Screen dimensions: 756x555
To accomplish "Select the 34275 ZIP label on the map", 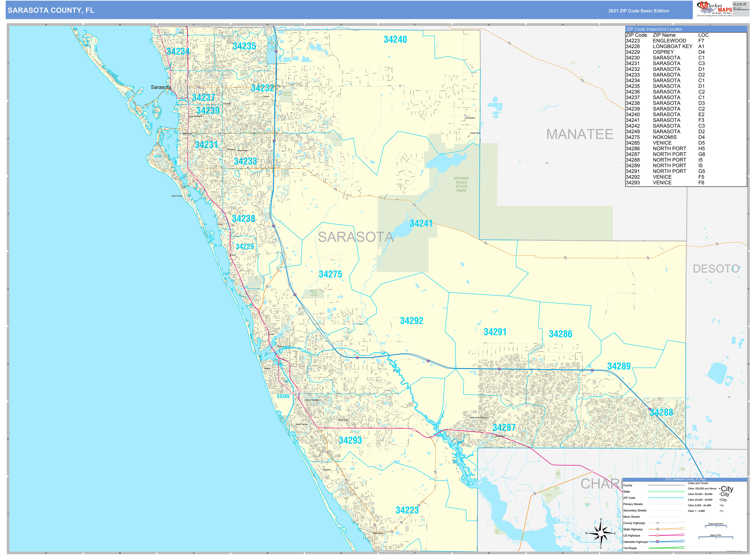I will (x=331, y=274).
